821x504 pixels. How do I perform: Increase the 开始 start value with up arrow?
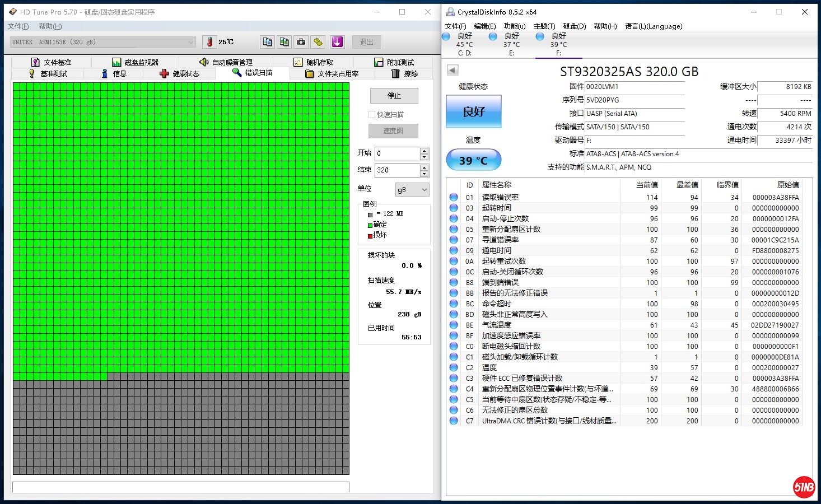tap(425, 151)
